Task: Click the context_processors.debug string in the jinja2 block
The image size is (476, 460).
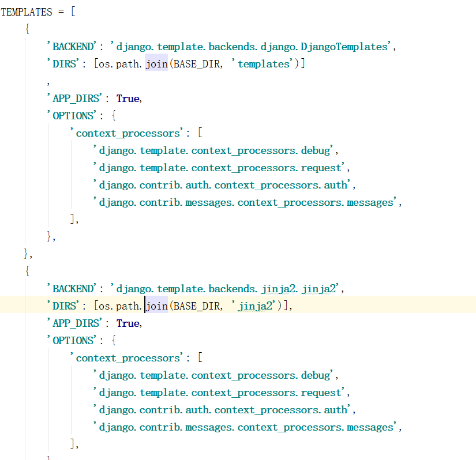Action: 213,375
